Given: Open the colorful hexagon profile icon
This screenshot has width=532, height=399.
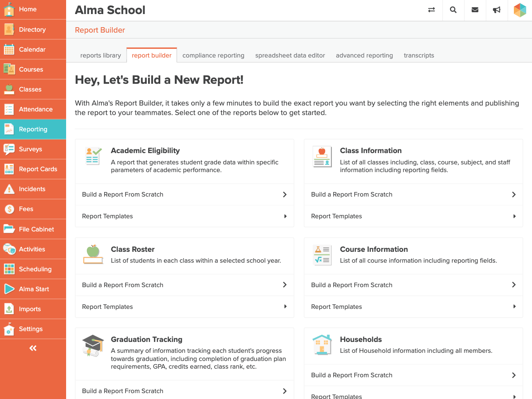Looking at the screenshot, I should pyautogui.click(x=520, y=10).
